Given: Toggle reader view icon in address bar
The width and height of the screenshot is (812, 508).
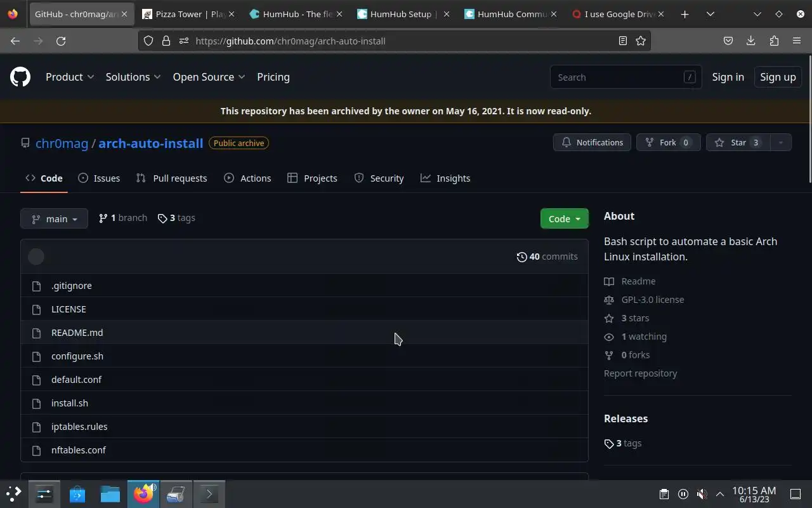Looking at the screenshot, I should point(623,41).
